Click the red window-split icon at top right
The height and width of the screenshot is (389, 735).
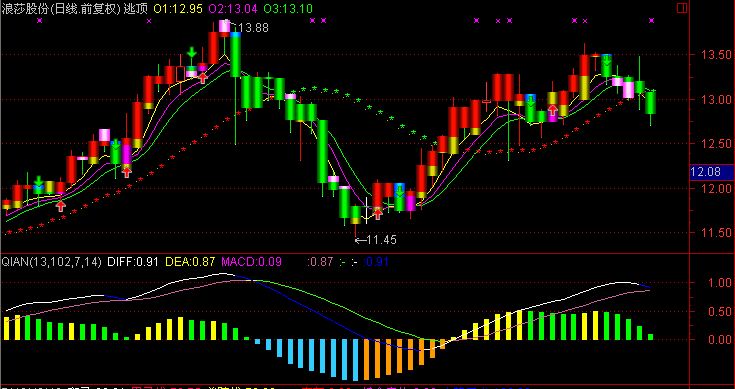(682, 8)
